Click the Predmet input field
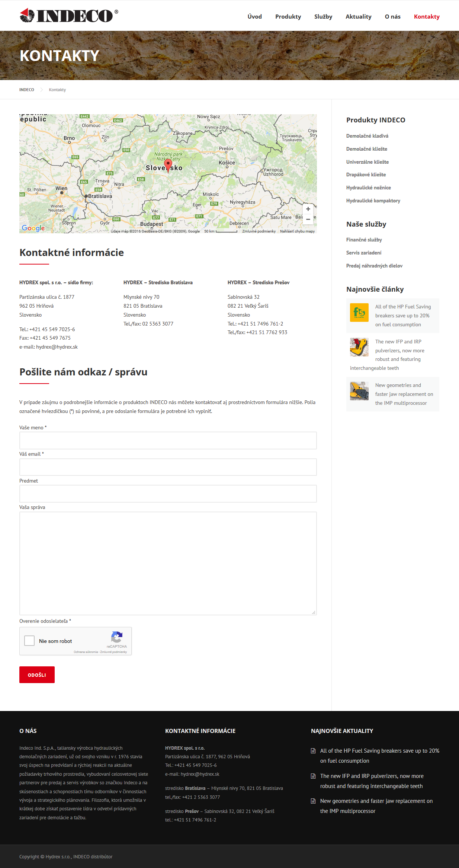This screenshot has height=868, width=459. pyautogui.click(x=168, y=494)
